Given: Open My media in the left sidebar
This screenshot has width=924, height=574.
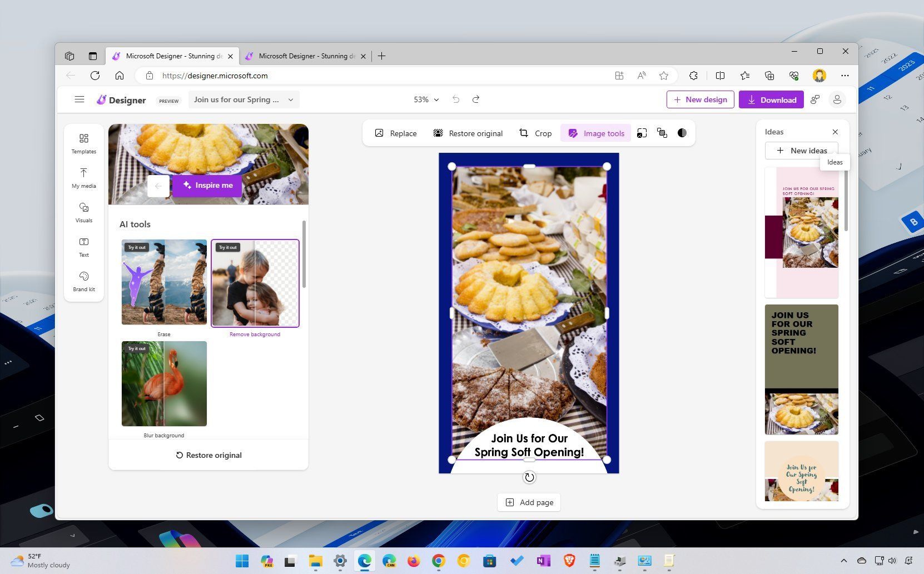Looking at the screenshot, I should pos(83,178).
